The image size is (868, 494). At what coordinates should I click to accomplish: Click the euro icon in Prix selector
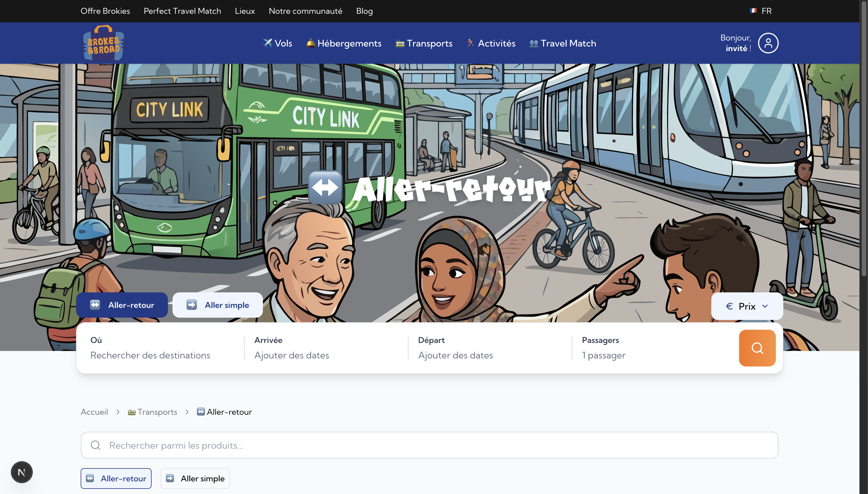click(729, 306)
